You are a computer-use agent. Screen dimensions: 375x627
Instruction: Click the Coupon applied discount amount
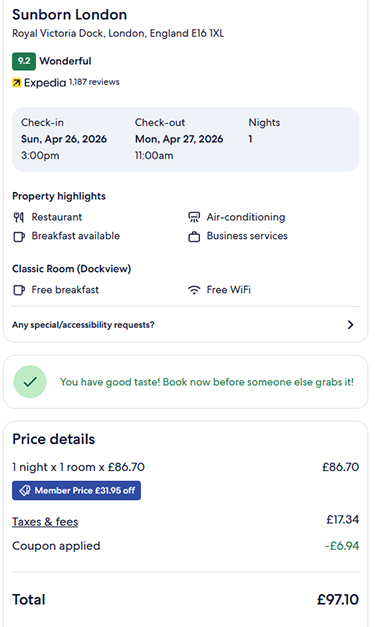point(342,546)
